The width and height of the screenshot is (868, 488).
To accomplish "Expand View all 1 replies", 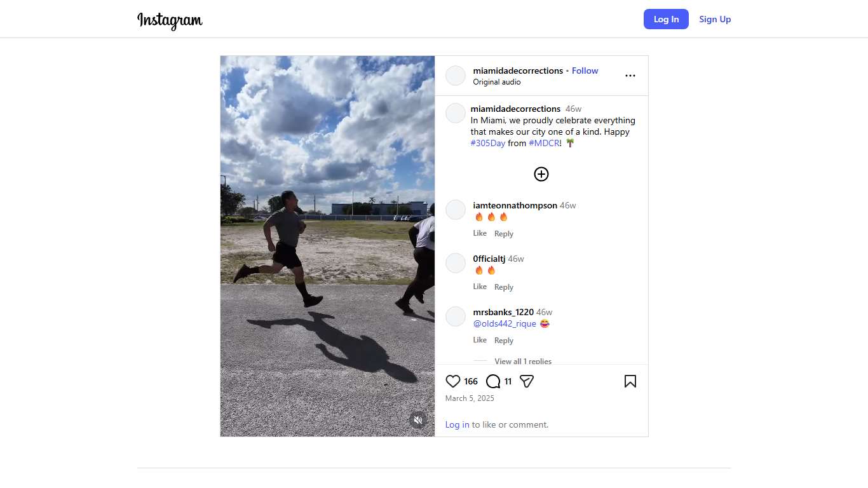I will 523,361.
